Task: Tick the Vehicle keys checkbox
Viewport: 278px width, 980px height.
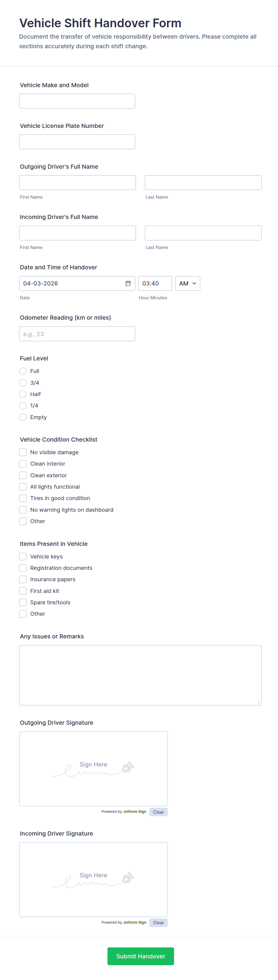Action: pos(23,557)
